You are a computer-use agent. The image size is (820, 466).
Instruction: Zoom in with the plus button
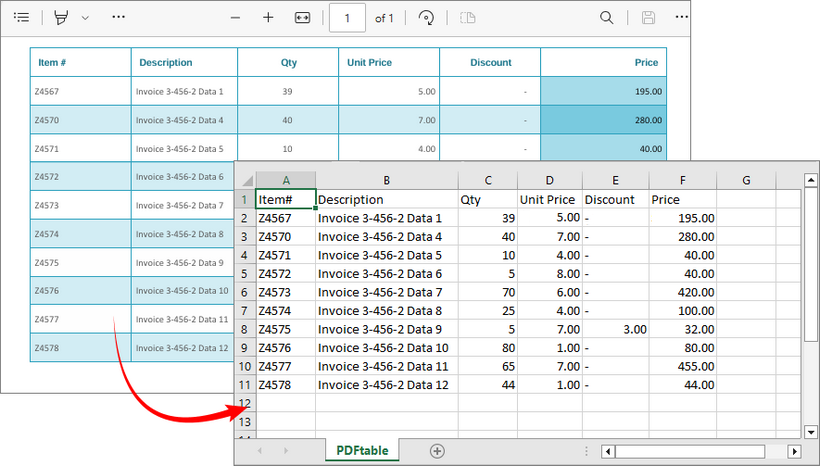click(x=268, y=18)
